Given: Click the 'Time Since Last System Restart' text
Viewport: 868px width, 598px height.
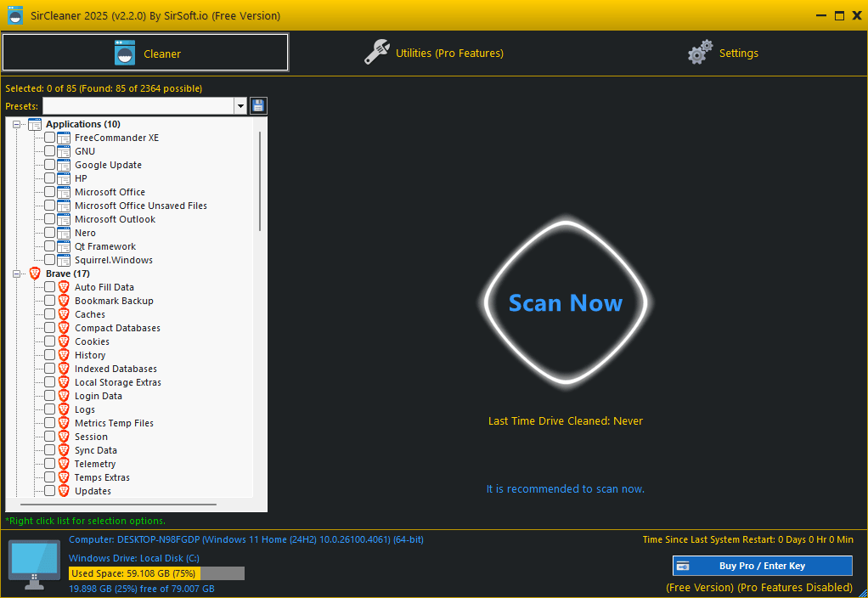Looking at the screenshot, I should tap(748, 539).
